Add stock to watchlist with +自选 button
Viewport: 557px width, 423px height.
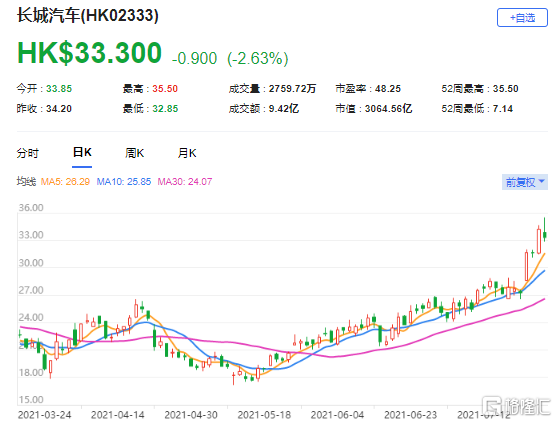[x=522, y=18]
